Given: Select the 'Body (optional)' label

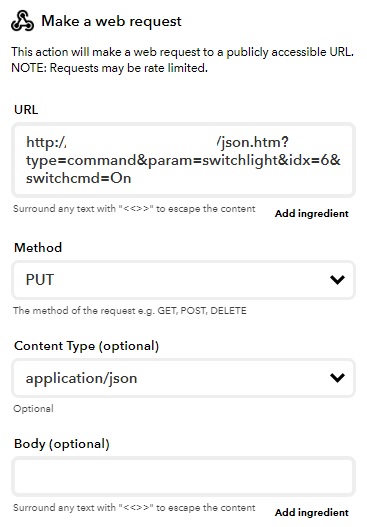Looking at the screenshot, I should (62, 444).
